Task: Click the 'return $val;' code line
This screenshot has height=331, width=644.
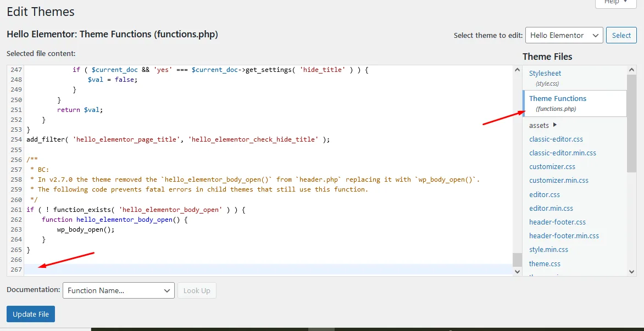Action: coord(80,110)
